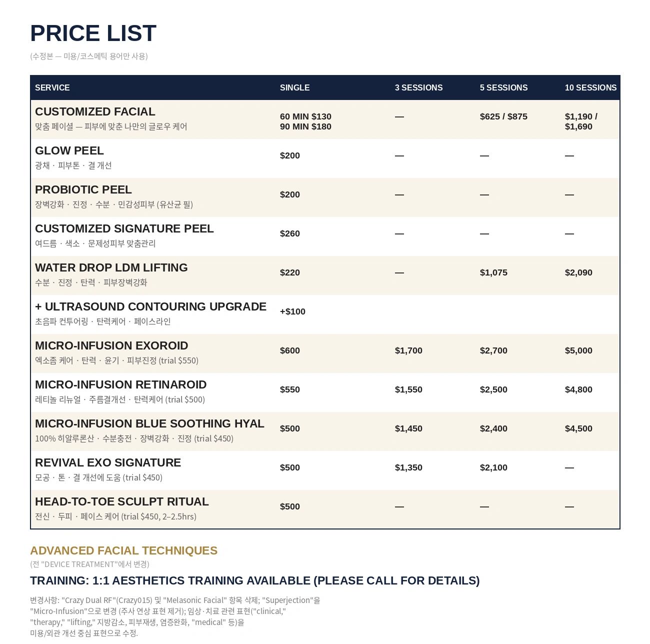Select the PROBIOTIC PEEL service name
Viewport: 650px width, 644px height.
(83, 189)
